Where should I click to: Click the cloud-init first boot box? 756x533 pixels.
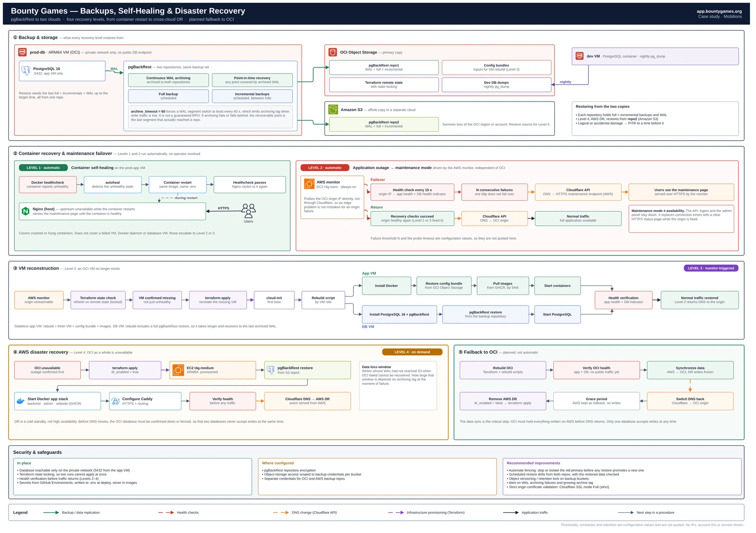pos(274,300)
